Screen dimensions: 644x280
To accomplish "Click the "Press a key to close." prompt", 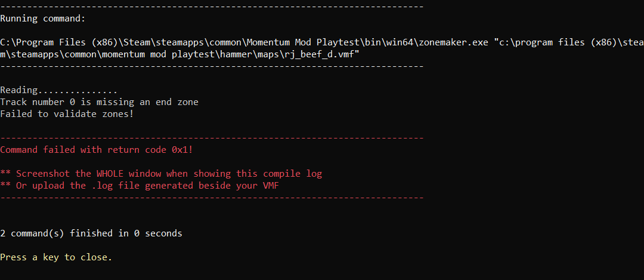I will point(56,257).
